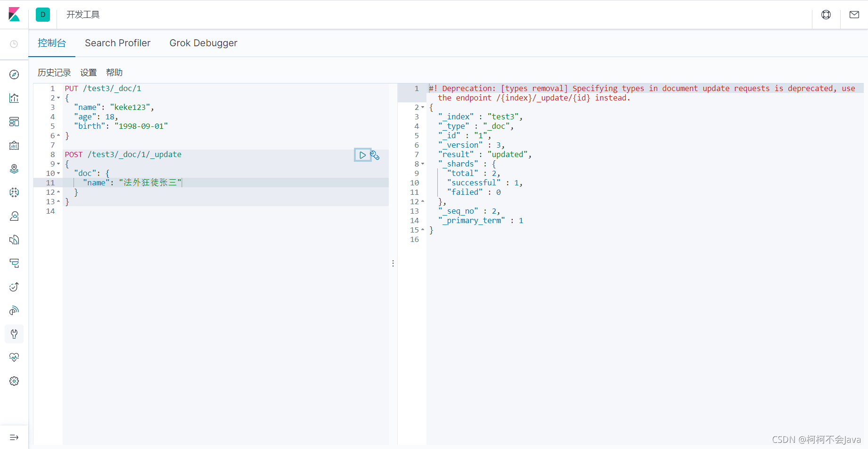868x449 pixels.
Task: Switch to the 控制台 tab
Action: 52,43
